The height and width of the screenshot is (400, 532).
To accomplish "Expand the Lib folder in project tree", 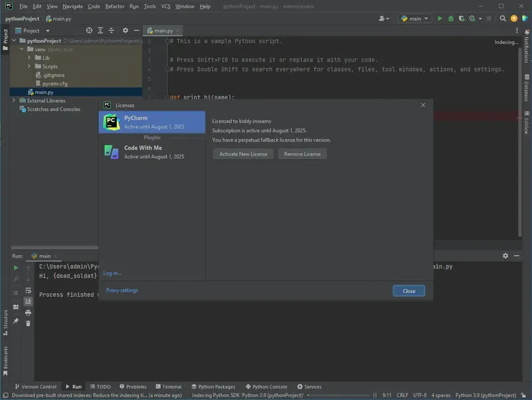I will tap(29, 58).
